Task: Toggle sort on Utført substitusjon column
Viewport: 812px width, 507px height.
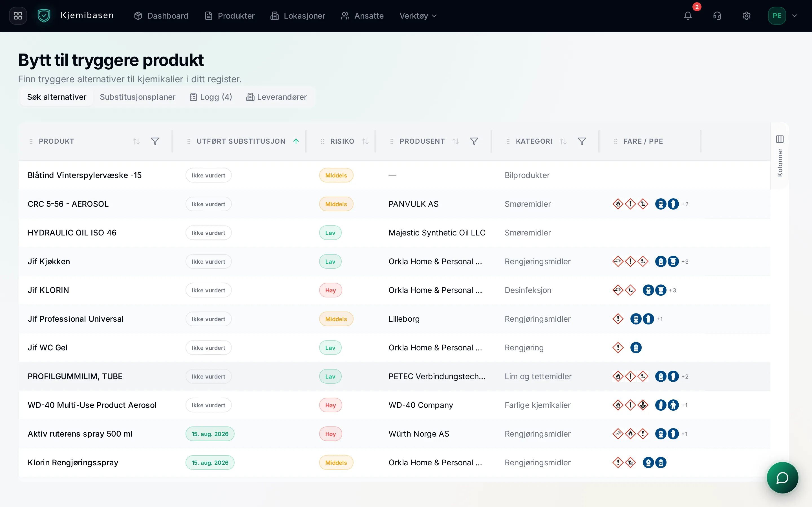Action: [x=296, y=141]
